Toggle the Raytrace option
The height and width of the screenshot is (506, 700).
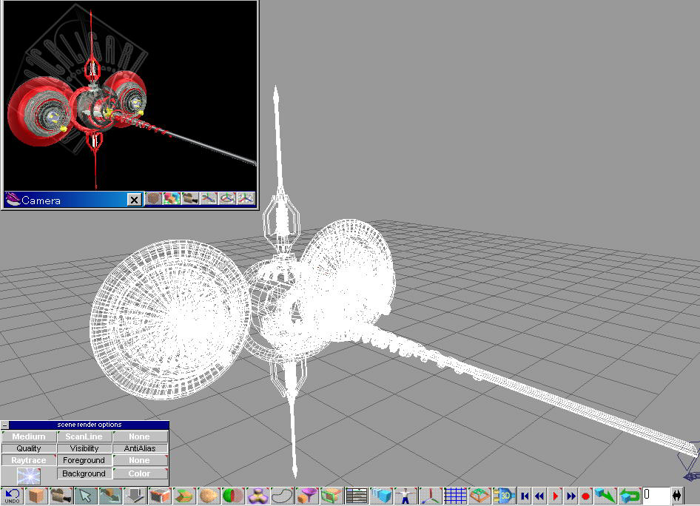point(29,460)
